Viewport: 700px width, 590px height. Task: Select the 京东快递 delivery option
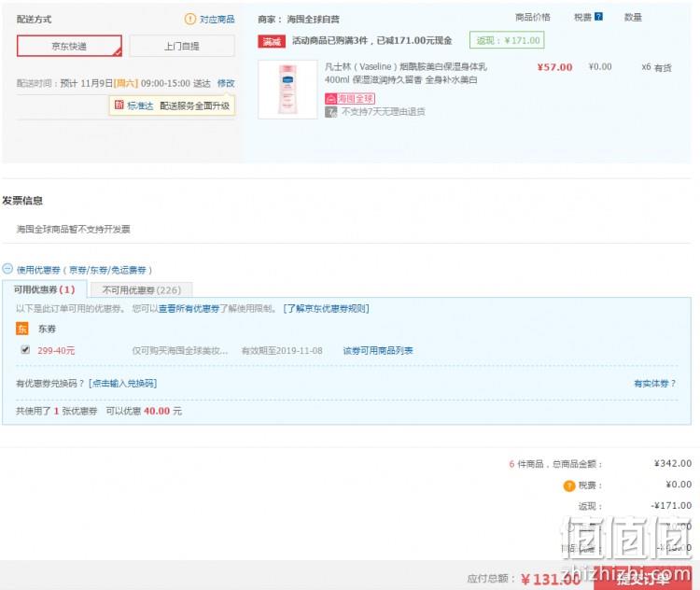[x=69, y=46]
